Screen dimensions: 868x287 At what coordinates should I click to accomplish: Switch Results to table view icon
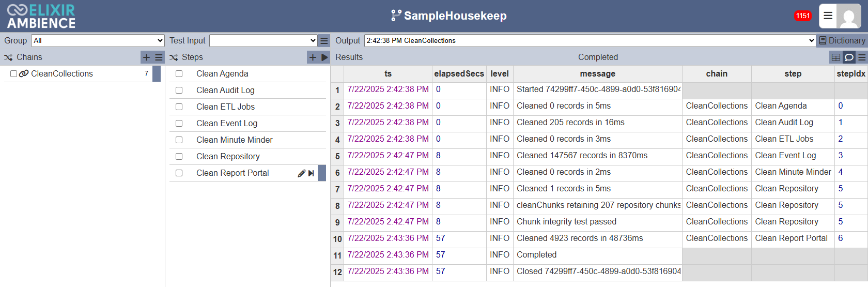coord(836,57)
